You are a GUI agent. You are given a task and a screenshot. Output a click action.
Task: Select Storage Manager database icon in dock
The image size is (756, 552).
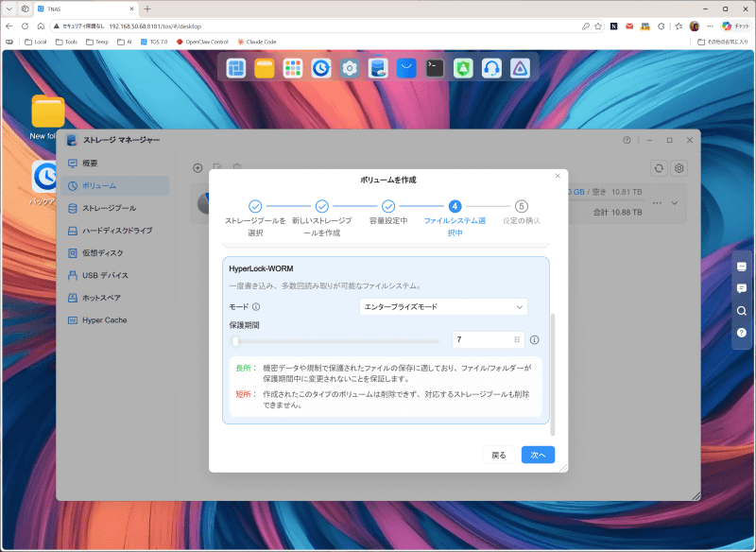tap(378, 68)
